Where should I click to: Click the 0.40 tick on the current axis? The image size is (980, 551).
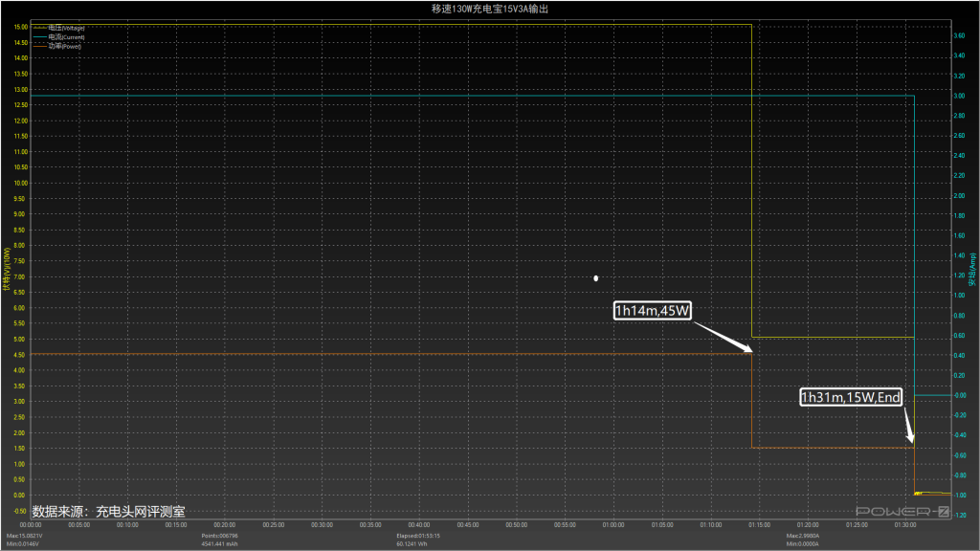959,356
